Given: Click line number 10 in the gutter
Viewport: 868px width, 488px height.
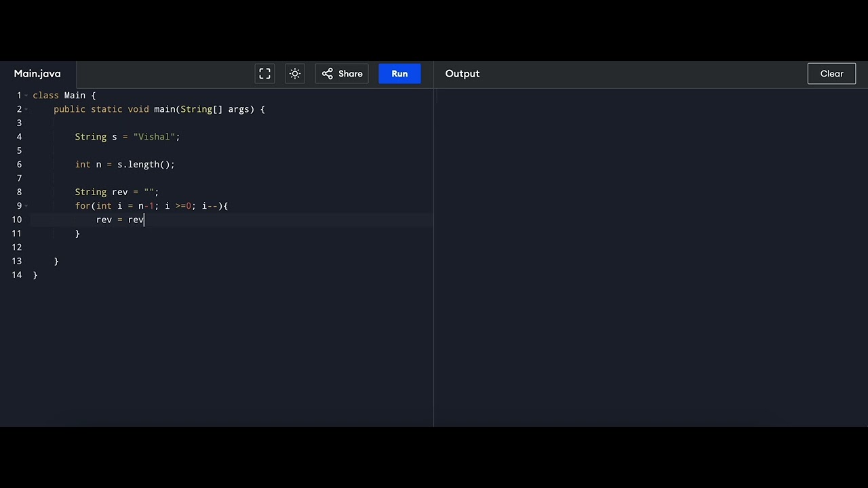Looking at the screenshot, I should [16, 220].
